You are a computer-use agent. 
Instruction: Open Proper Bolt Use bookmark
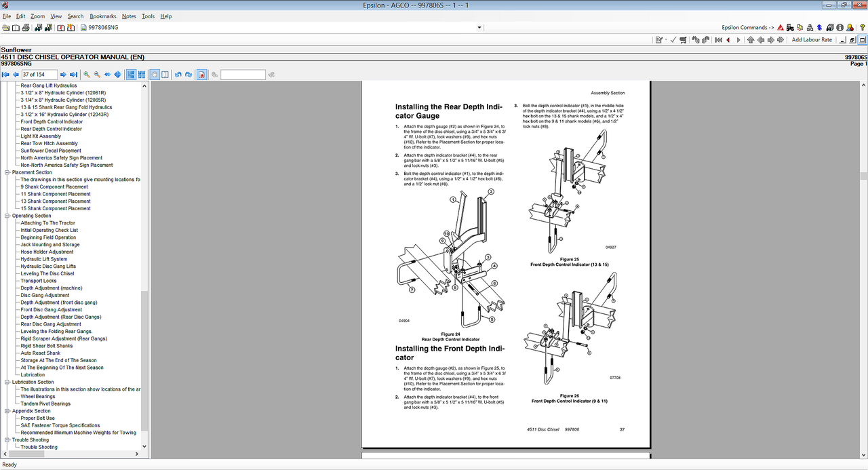coord(37,418)
